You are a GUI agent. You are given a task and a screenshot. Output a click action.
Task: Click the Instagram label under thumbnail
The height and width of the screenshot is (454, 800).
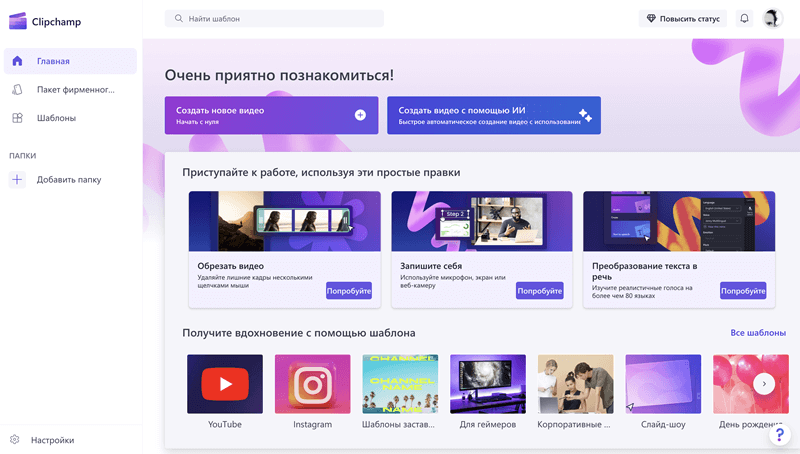(313, 424)
